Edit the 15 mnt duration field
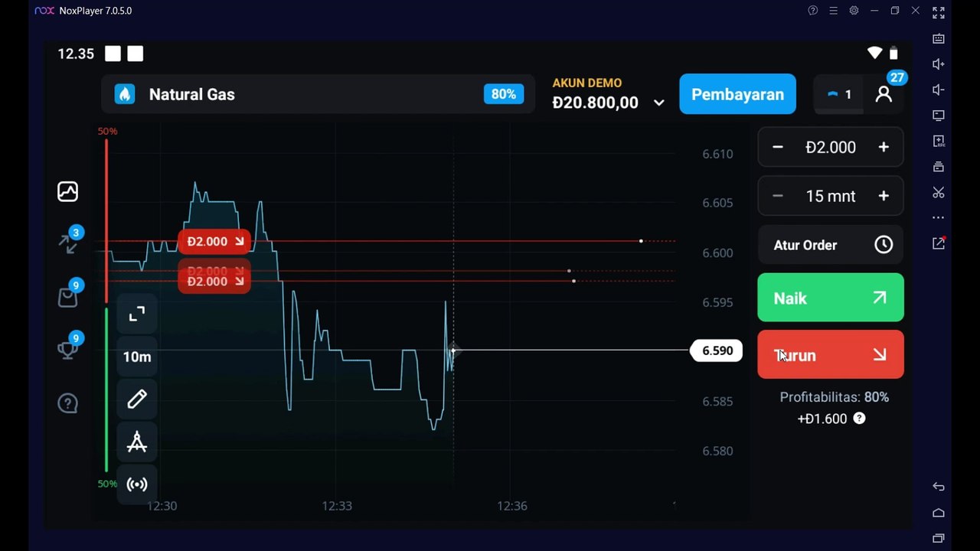Image resolution: width=980 pixels, height=551 pixels. 831,196
